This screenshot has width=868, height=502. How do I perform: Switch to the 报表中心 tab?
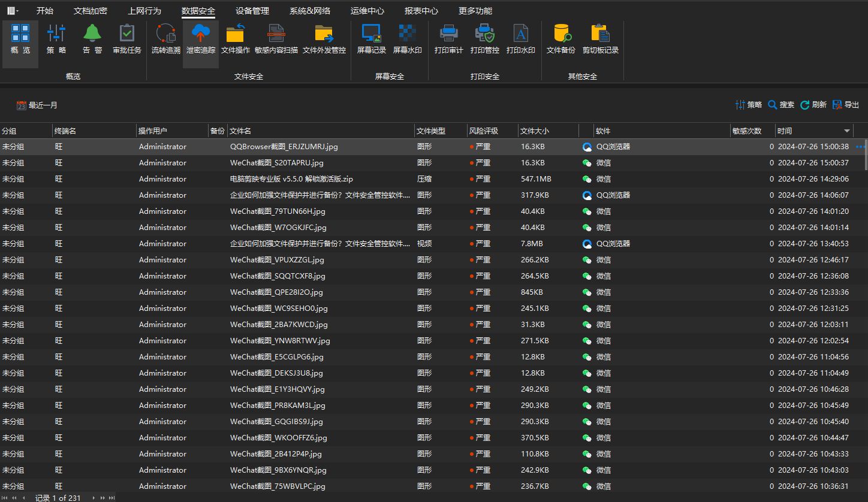point(421,11)
